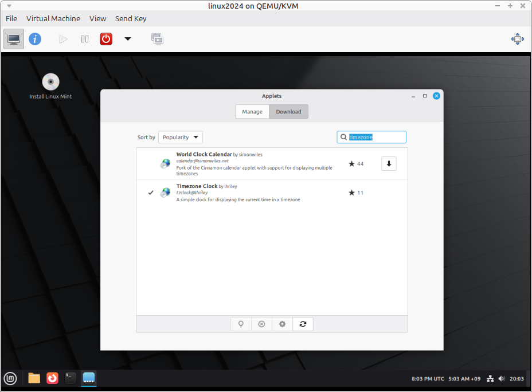This screenshot has width=532, height=392.
Task: Open virtual hardware details info icon
Action: pos(35,39)
